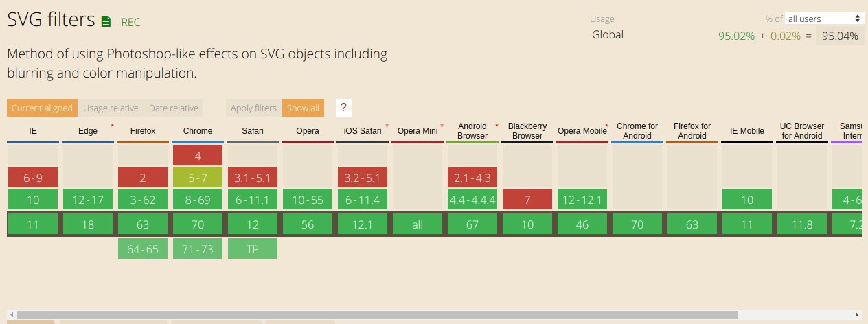Switch to Date relative view
The height and width of the screenshot is (324, 868).
[173, 108]
